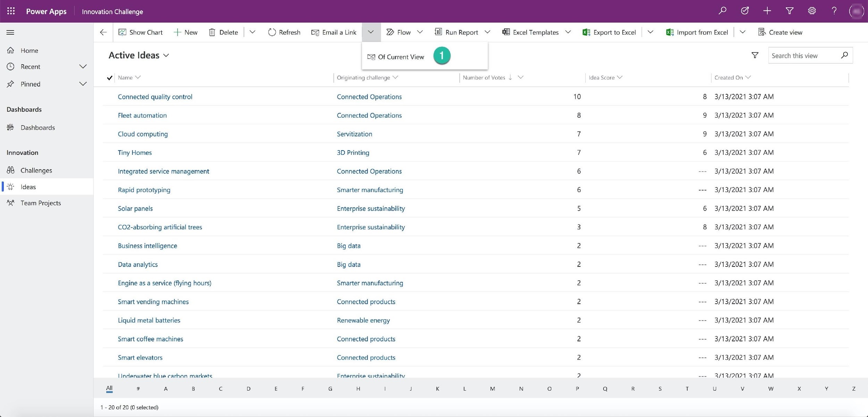Click the search magnifier in the header
This screenshot has height=417, width=868.
722,11
